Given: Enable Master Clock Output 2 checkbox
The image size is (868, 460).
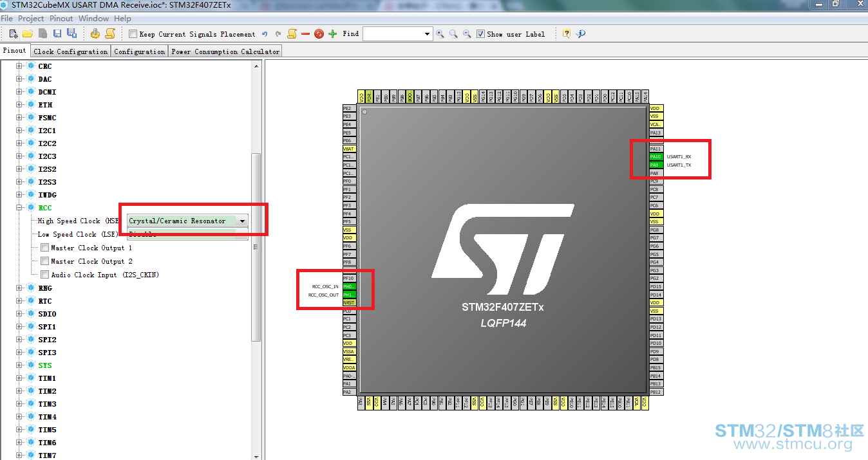Looking at the screenshot, I should 44,261.
